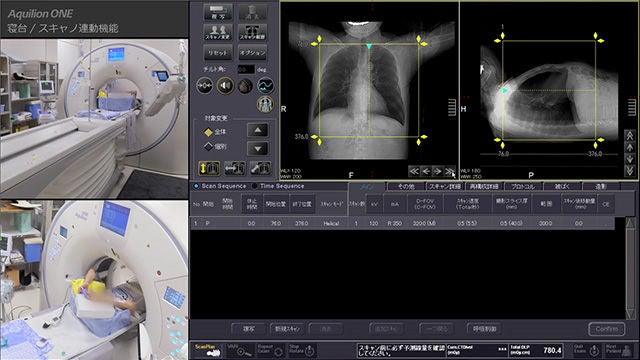Open the その他 tab
The height and width of the screenshot is (360, 640).
click(x=406, y=187)
